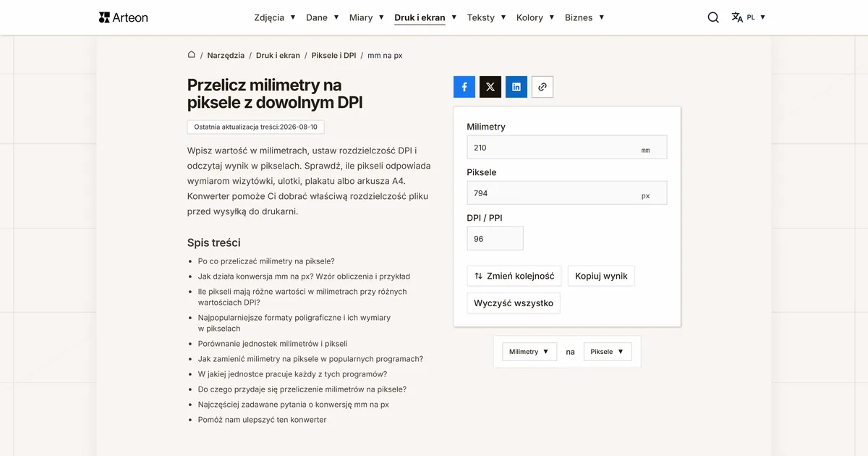Click the Zmień kolejność button
Screen dimensions: 868x456
coord(514,276)
